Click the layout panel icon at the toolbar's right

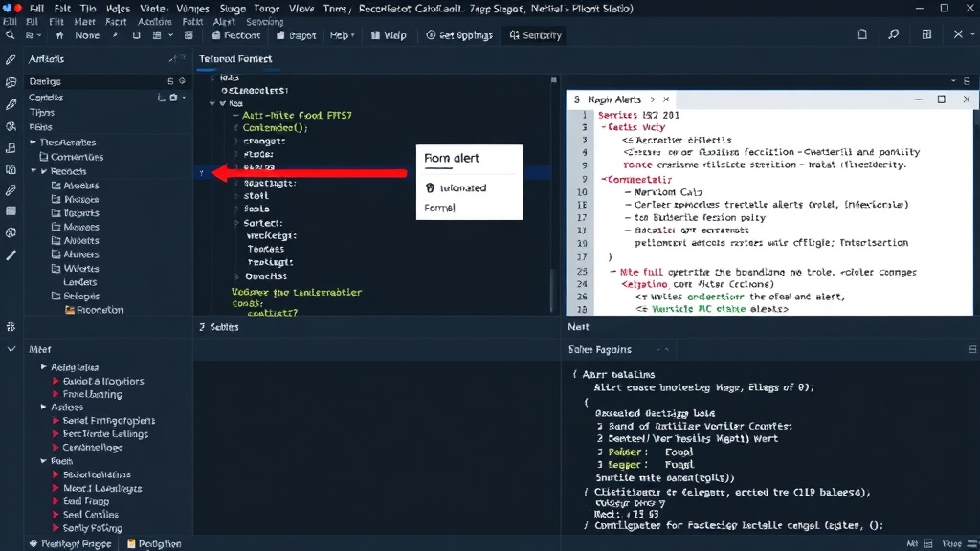pos(926,35)
